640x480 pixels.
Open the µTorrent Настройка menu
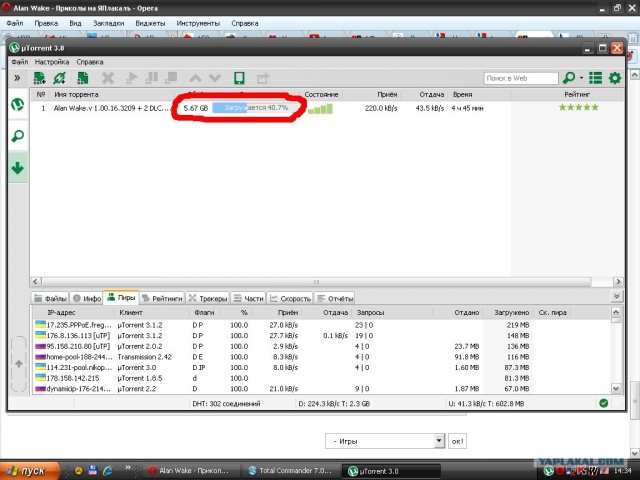pyautogui.click(x=52, y=62)
